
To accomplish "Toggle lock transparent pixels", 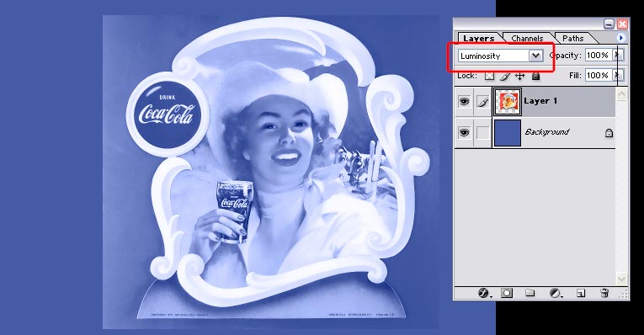I will click(489, 76).
